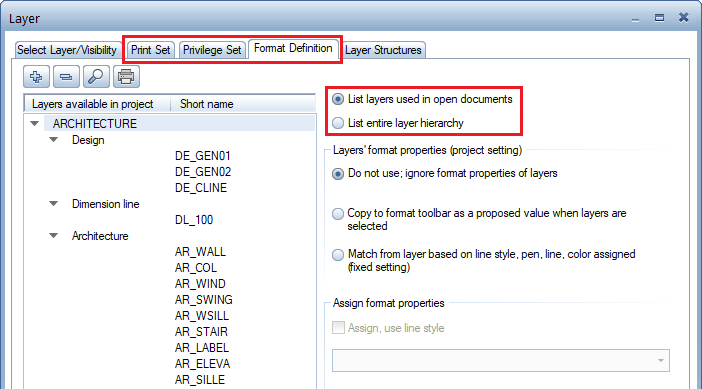702x389 pixels.
Task: Open the line style dropdown list
Action: (x=661, y=360)
